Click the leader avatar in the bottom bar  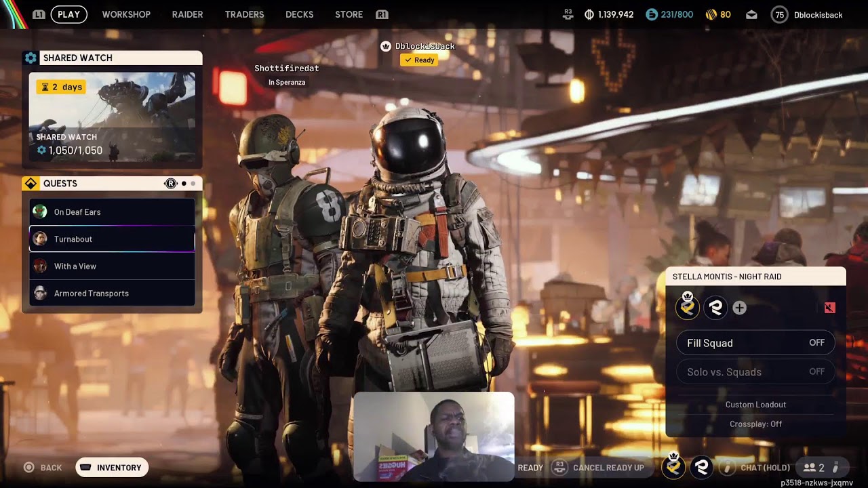click(x=673, y=466)
